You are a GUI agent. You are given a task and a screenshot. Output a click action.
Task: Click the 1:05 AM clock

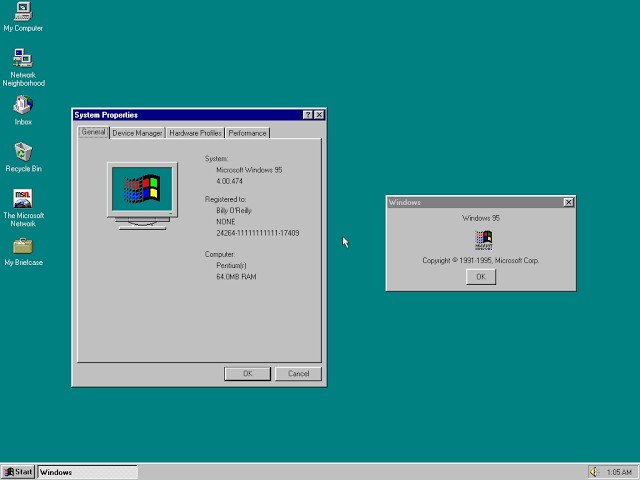point(619,472)
